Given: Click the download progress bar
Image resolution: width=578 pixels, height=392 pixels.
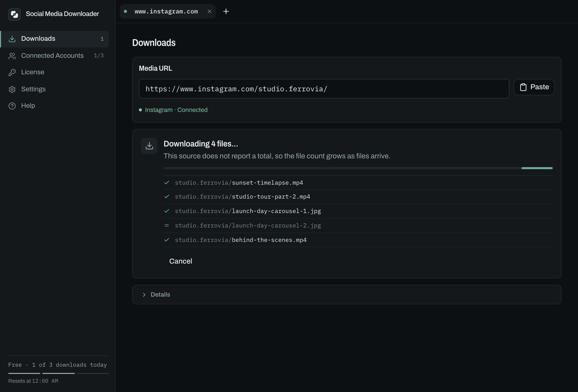Looking at the screenshot, I should pos(358,168).
